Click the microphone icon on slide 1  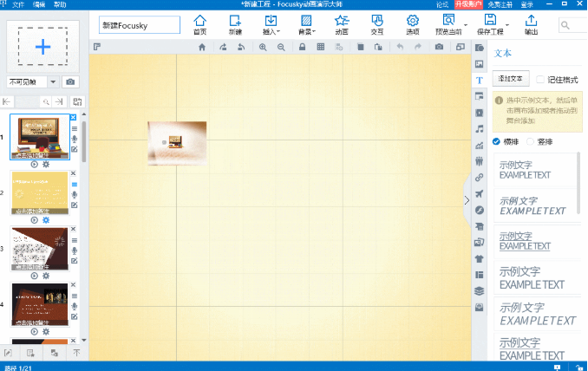pyautogui.click(x=75, y=139)
